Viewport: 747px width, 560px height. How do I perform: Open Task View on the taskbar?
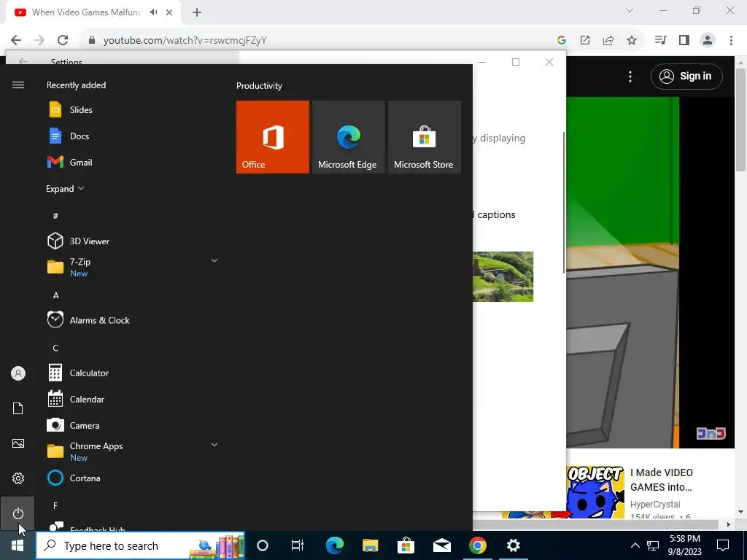point(298,545)
